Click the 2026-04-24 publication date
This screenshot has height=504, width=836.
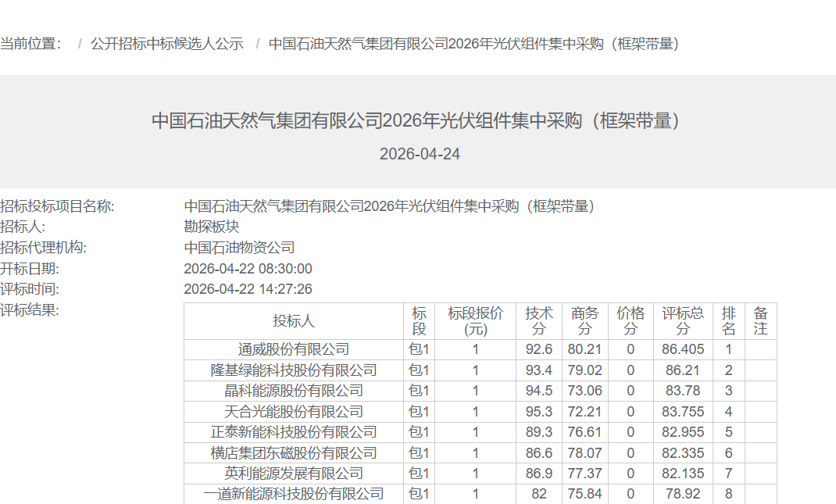coord(420,154)
